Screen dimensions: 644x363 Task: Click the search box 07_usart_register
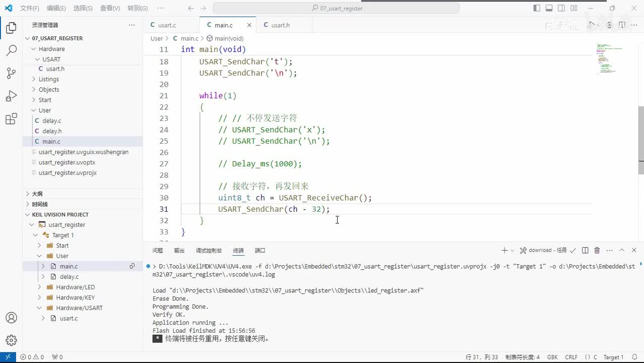(x=336, y=8)
